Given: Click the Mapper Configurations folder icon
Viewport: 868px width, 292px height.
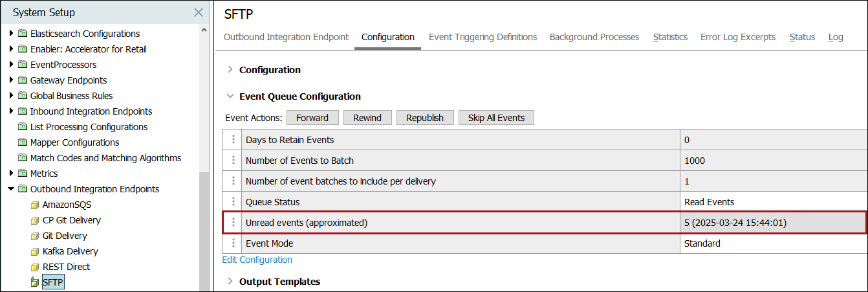Looking at the screenshot, I should point(23,142).
